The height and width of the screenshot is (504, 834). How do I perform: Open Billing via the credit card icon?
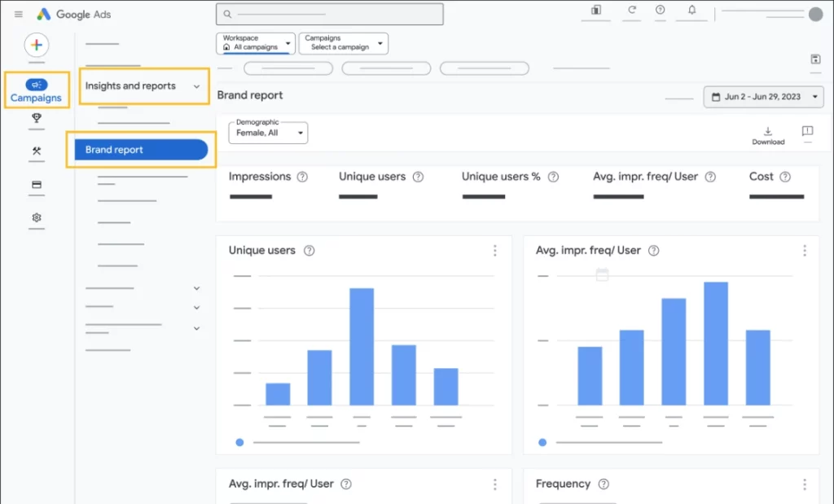tap(36, 185)
